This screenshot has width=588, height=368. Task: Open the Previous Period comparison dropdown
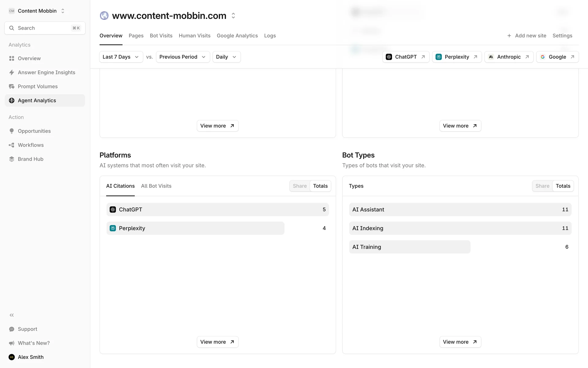pos(183,57)
